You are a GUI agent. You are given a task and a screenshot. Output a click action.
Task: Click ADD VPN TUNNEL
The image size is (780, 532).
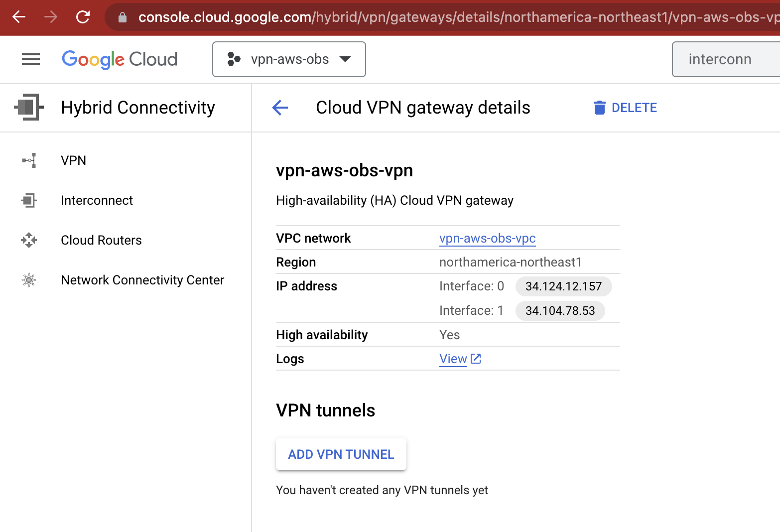341,454
